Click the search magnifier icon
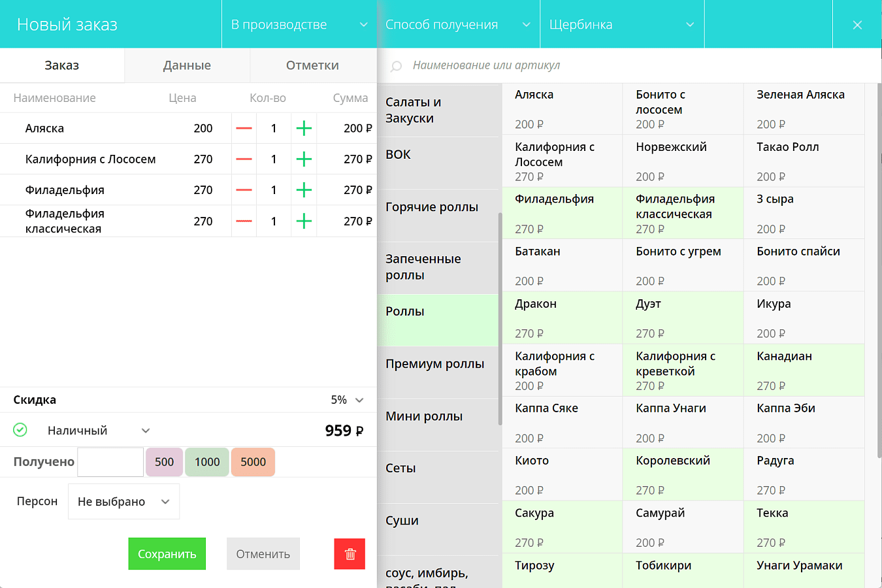Image resolution: width=882 pixels, height=588 pixels. [x=396, y=66]
